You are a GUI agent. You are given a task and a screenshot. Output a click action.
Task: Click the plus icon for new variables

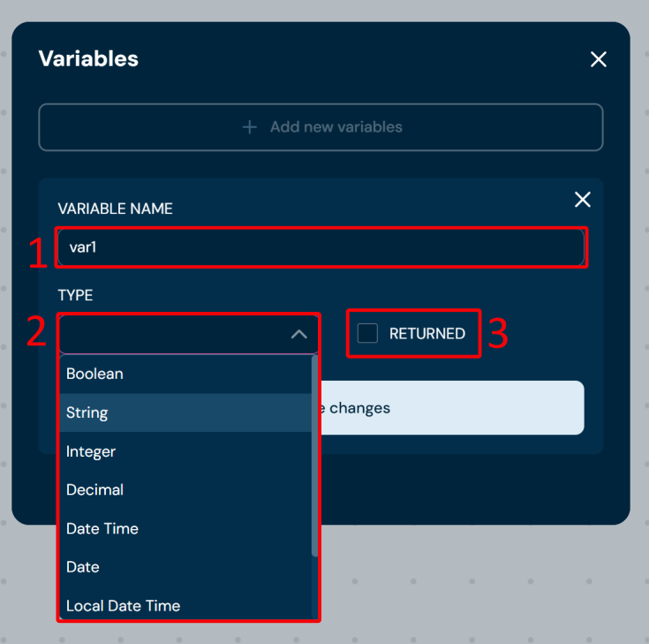(x=250, y=127)
